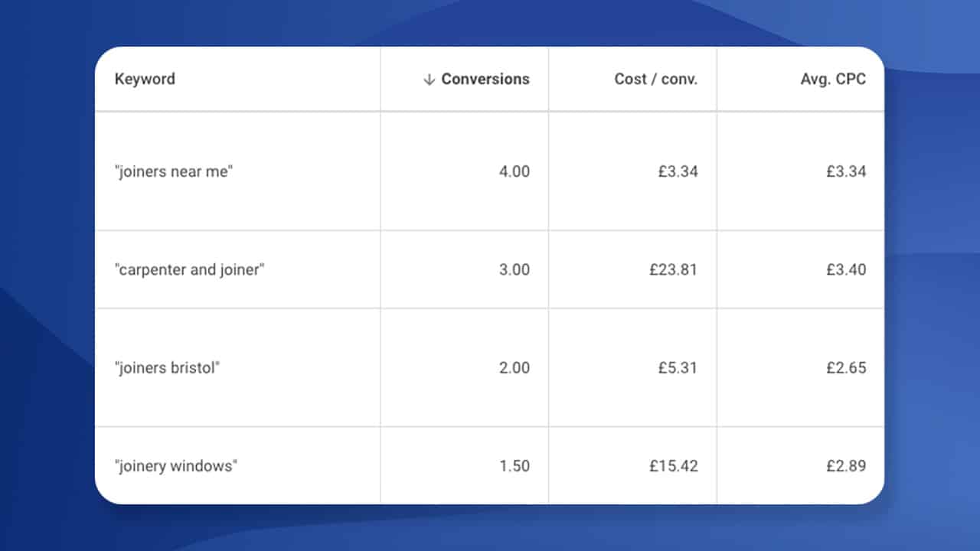The image size is (980, 551).
Task: Click the 3.00 conversions cell
Action: click(514, 270)
